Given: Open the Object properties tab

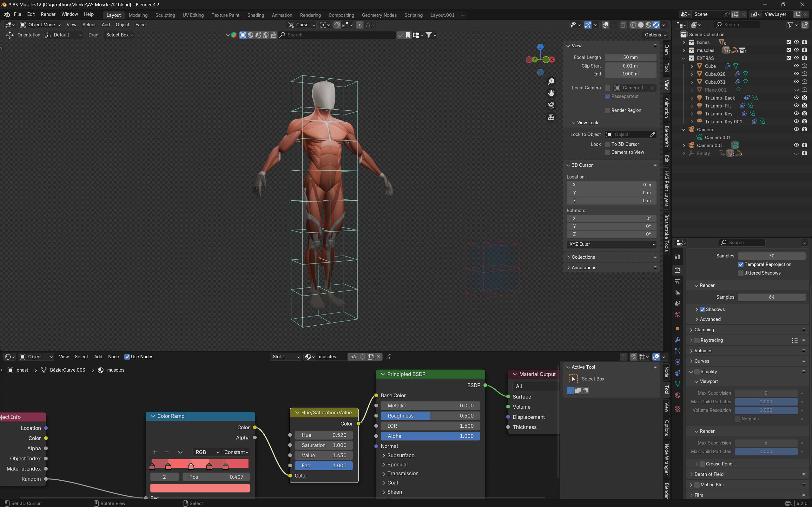Looking at the screenshot, I should point(677,328).
